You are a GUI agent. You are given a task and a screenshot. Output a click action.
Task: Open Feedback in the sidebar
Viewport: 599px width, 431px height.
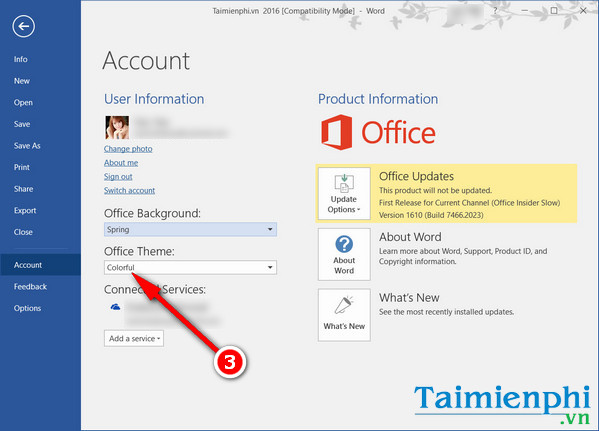(31, 287)
